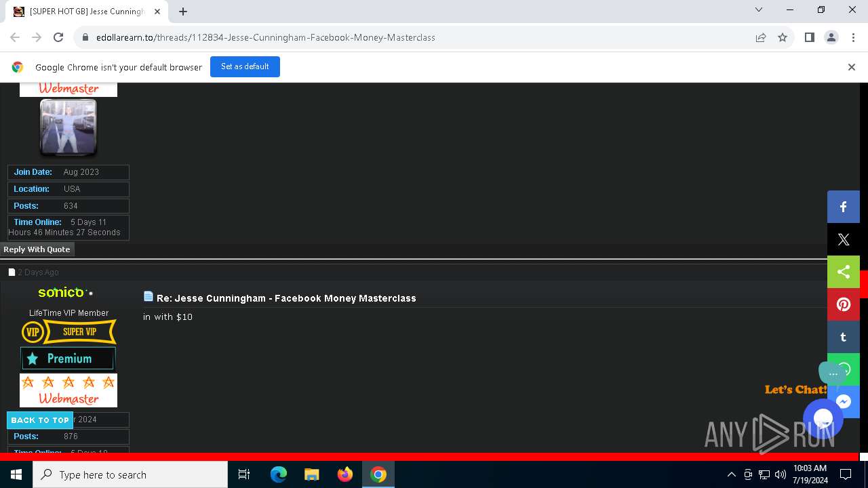Click the 'Posts: 876' row
The width and height of the screenshot is (868, 488).
pos(68,436)
